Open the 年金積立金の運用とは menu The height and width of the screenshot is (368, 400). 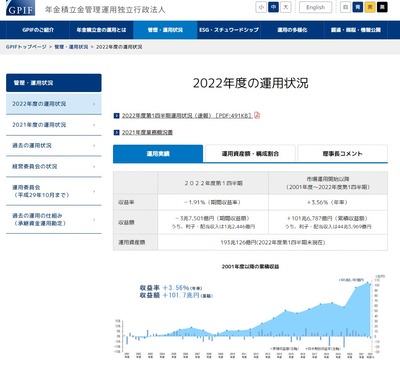(101, 30)
